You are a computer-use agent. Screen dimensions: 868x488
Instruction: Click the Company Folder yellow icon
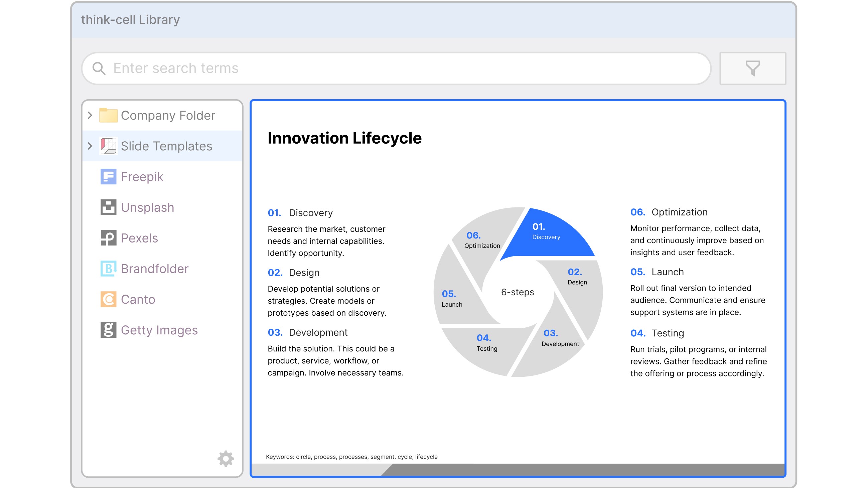(x=108, y=116)
